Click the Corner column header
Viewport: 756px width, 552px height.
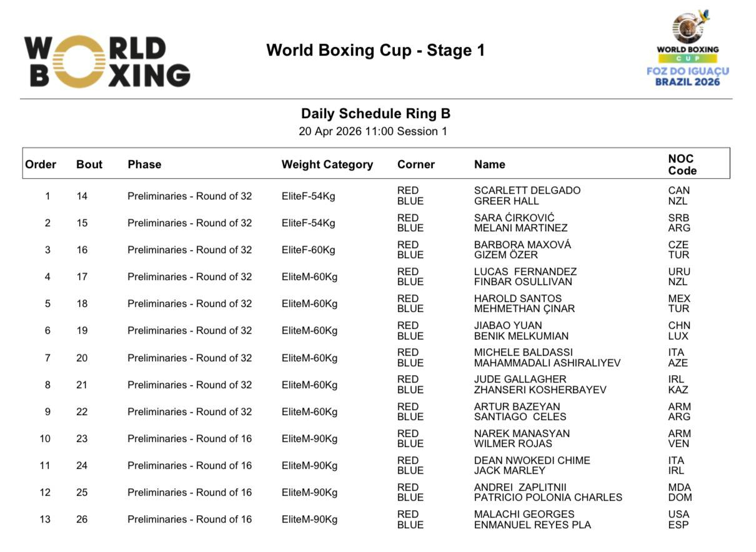tap(415, 164)
